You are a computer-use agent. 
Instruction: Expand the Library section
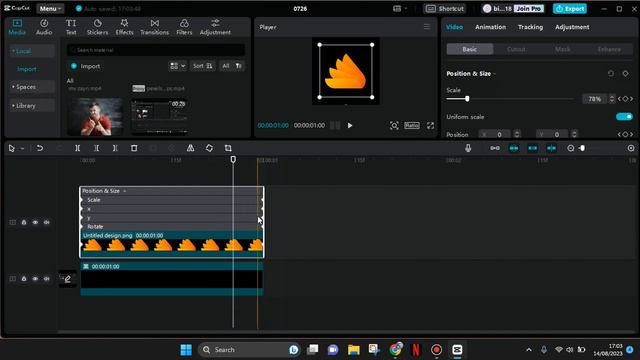tap(32, 106)
